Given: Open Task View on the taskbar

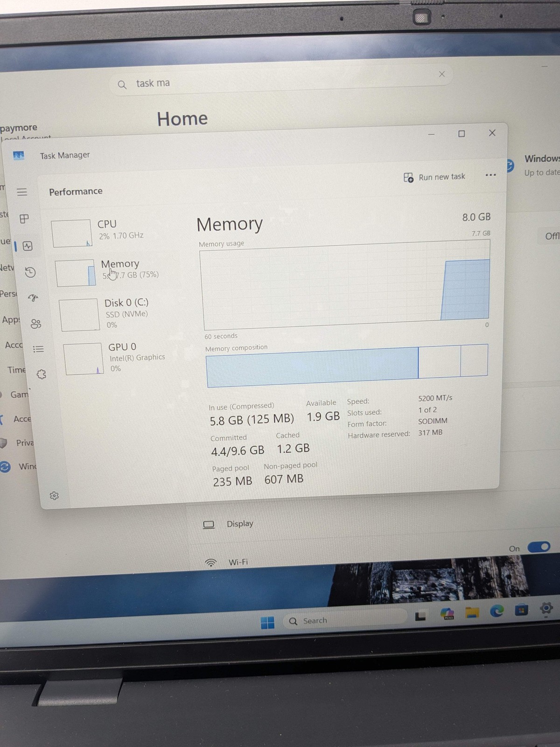Looking at the screenshot, I should (x=420, y=616).
